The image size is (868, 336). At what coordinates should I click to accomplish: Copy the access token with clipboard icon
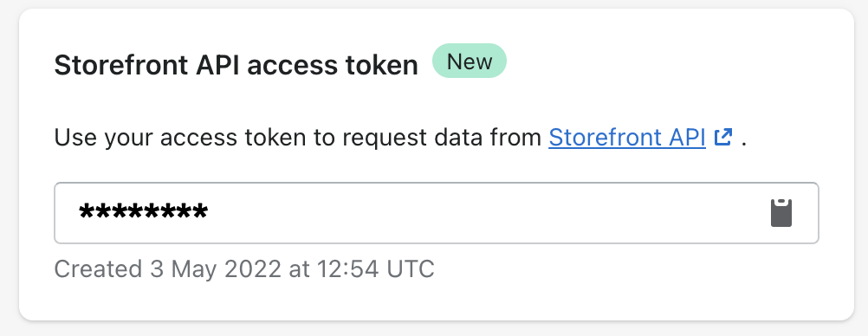coord(781,213)
